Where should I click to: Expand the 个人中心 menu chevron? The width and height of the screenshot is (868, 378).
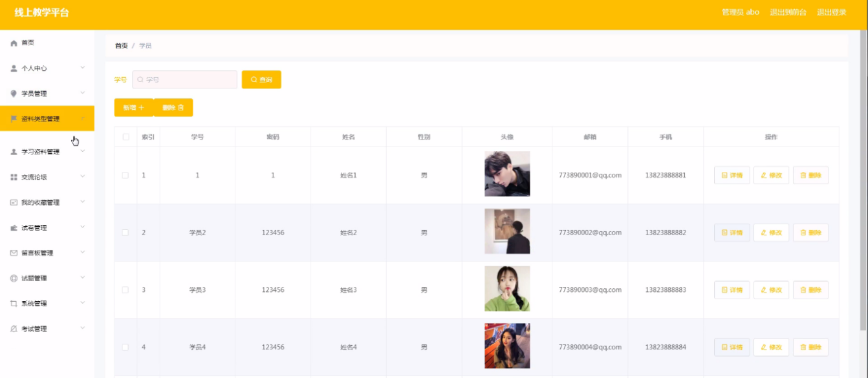(x=83, y=68)
